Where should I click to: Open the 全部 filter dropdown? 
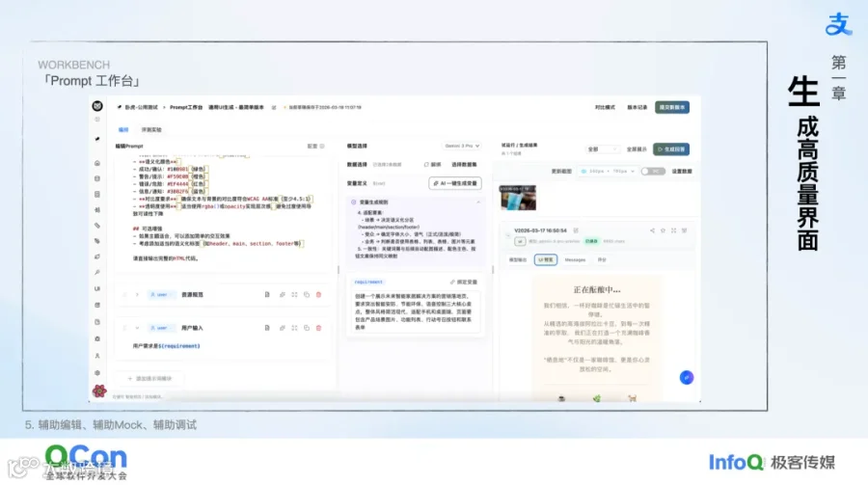tap(602, 149)
